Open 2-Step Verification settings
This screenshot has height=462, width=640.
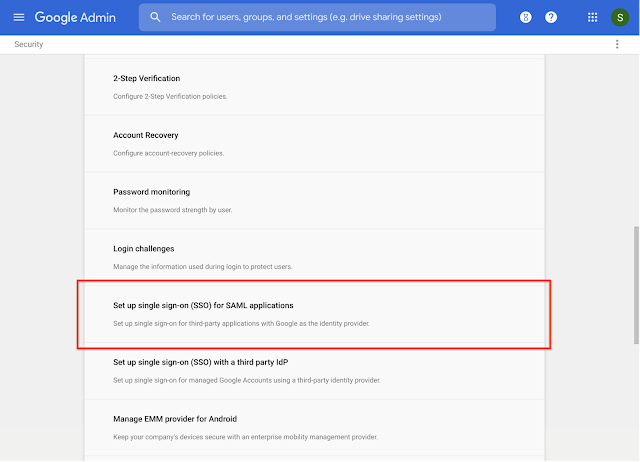pos(314,87)
